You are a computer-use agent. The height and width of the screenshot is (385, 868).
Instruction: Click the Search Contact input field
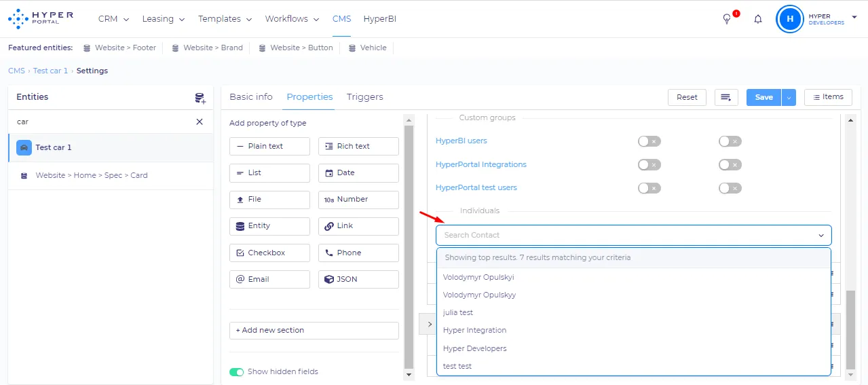pyautogui.click(x=634, y=235)
